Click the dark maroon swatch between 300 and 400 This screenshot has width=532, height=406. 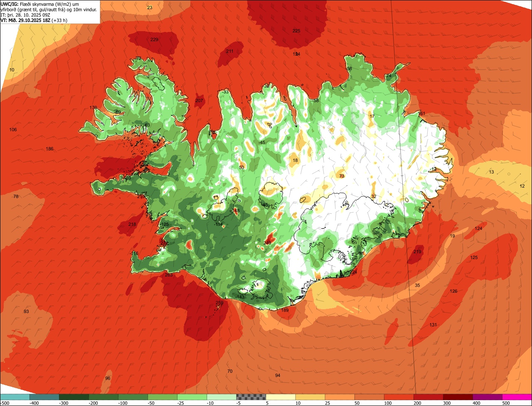(x=458, y=396)
